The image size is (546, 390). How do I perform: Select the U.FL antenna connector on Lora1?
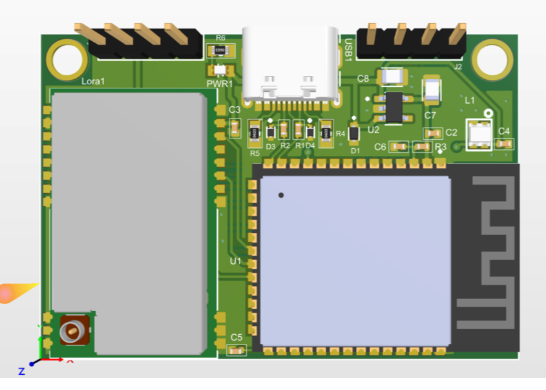pyautogui.click(x=74, y=330)
